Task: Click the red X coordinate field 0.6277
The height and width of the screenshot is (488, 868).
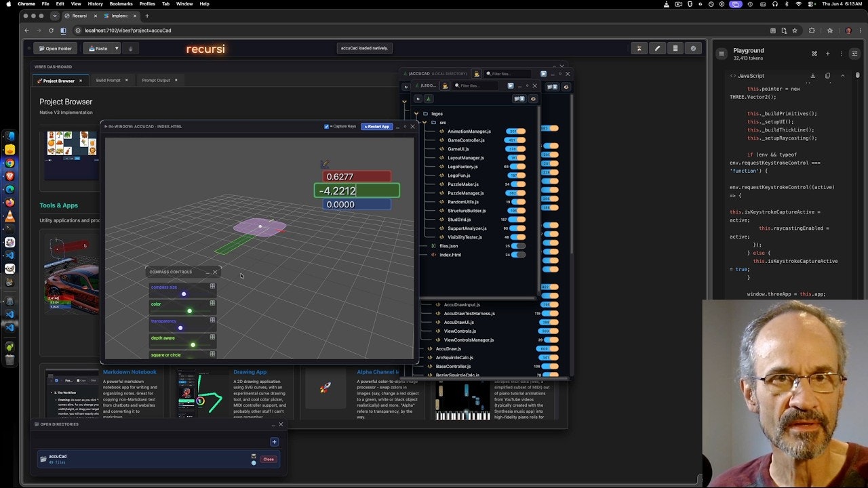Action: pos(357,177)
